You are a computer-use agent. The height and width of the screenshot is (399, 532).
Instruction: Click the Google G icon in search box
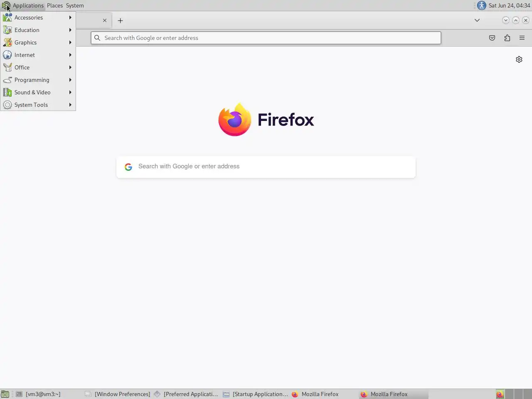pos(128,167)
